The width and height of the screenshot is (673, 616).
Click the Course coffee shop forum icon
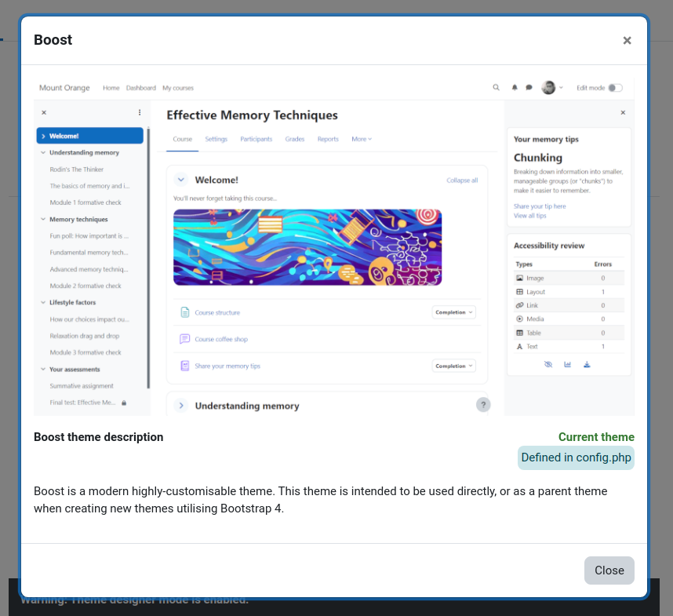(184, 339)
